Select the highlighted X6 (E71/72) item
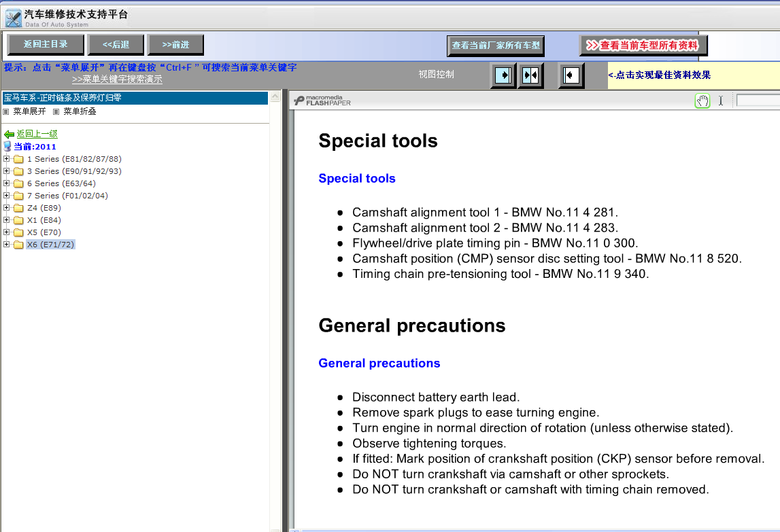This screenshot has height=532, width=780. click(50, 245)
